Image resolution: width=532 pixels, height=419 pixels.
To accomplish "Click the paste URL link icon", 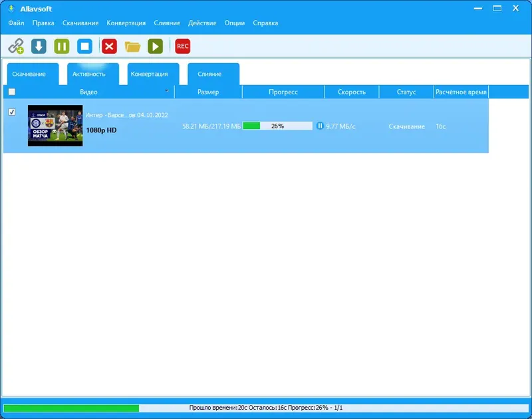I will (x=16, y=46).
